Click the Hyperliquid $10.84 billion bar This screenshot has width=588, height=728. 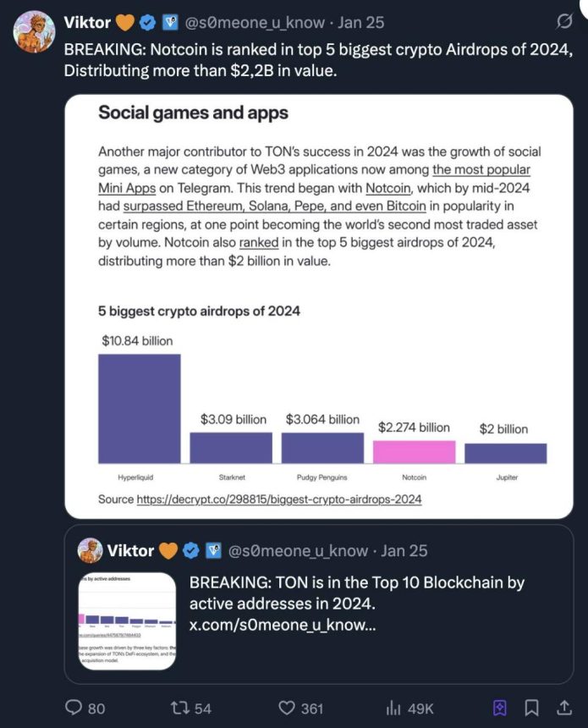pos(139,407)
